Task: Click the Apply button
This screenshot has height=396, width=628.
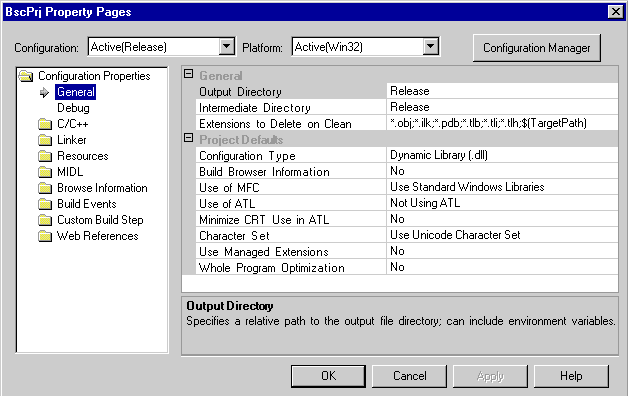Action: tap(490, 376)
